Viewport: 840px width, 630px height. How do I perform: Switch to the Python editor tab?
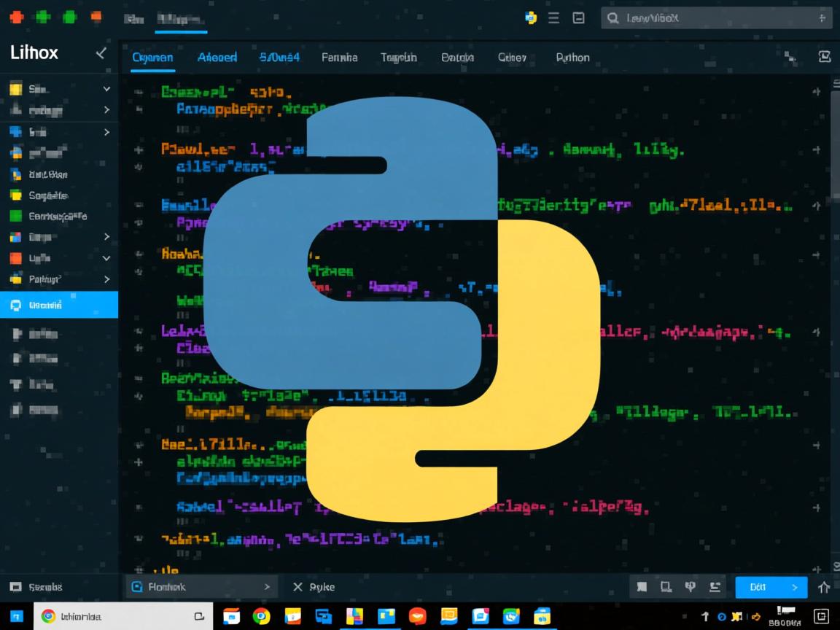coord(573,57)
